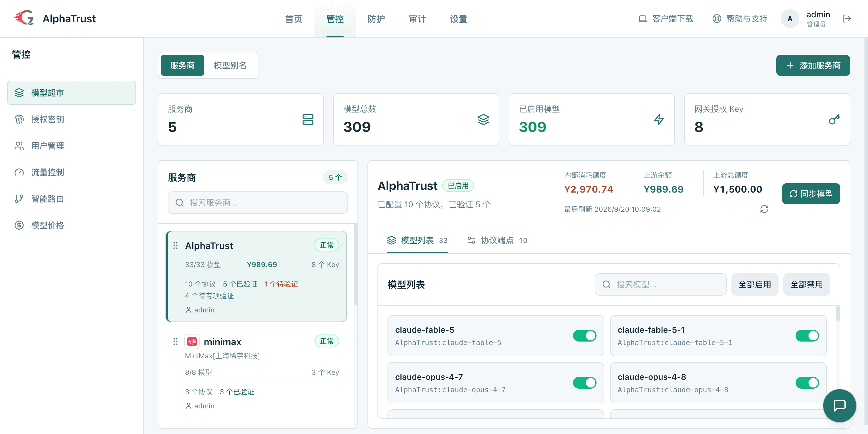Click the 模型价格 dollar icon
The image size is (868, 434).
(19, 225)
